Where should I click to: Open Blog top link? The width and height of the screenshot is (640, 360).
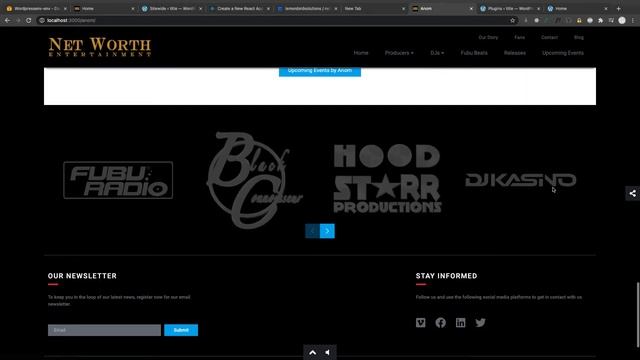(579, 38)
